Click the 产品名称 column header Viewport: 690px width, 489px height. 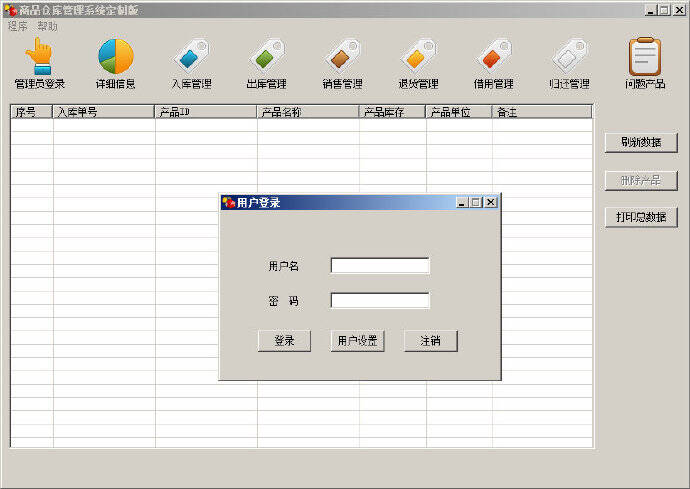coord(307,112)
